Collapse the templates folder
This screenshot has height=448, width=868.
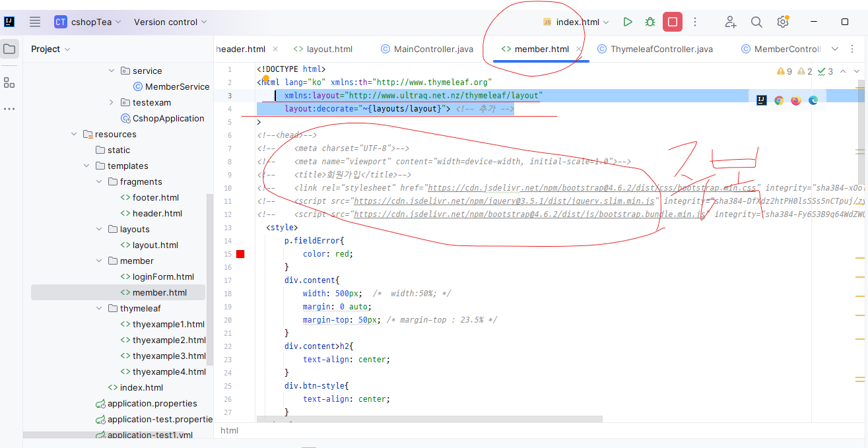(86, 166)
